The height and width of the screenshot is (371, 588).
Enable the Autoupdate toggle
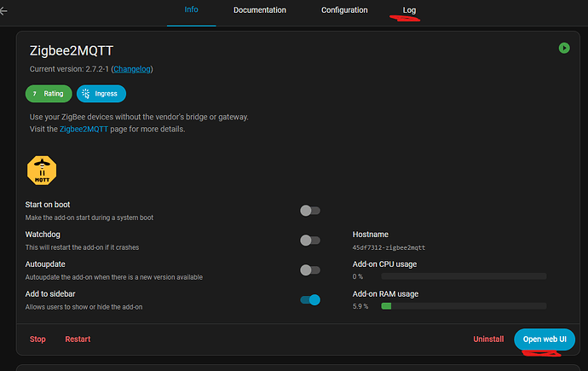(309, 270)
